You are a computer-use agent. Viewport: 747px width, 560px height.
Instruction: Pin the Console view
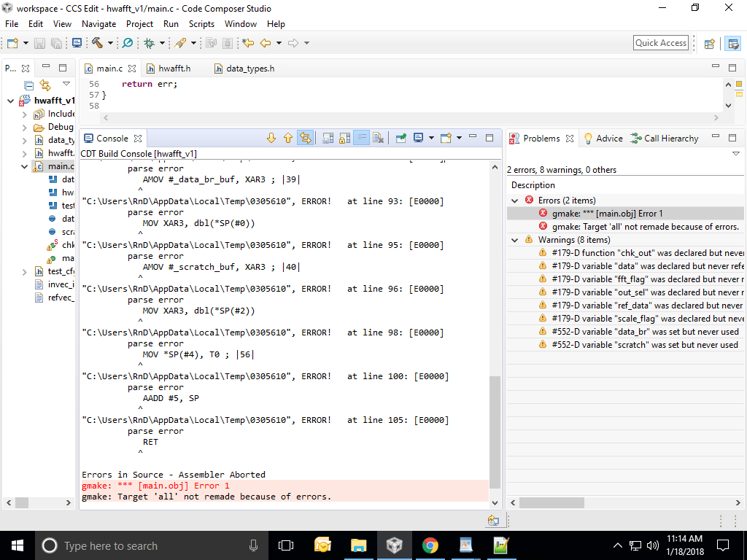pyautogui.click(x=401, y=138)
